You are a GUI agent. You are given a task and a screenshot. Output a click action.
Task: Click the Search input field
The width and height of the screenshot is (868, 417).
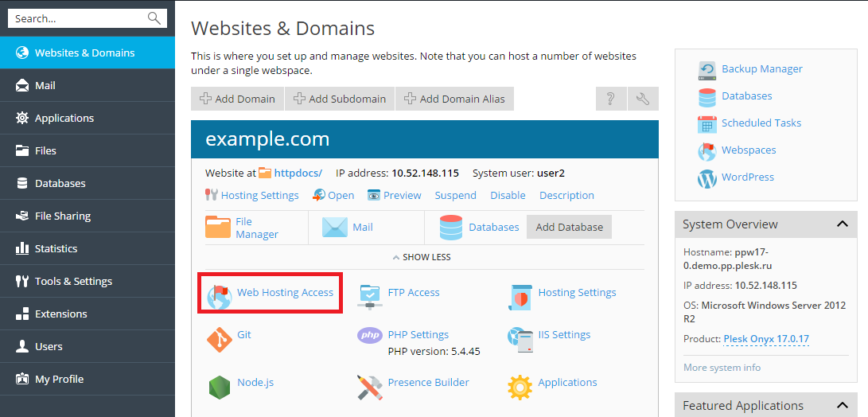[x=78, y=18]
